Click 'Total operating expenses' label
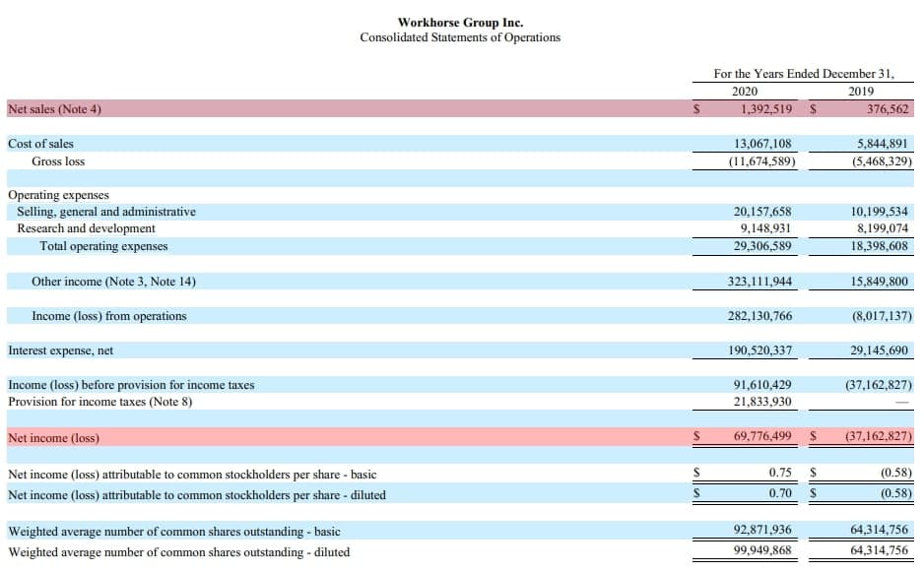This screenshot has height=573, width=924. click(103, 246)
